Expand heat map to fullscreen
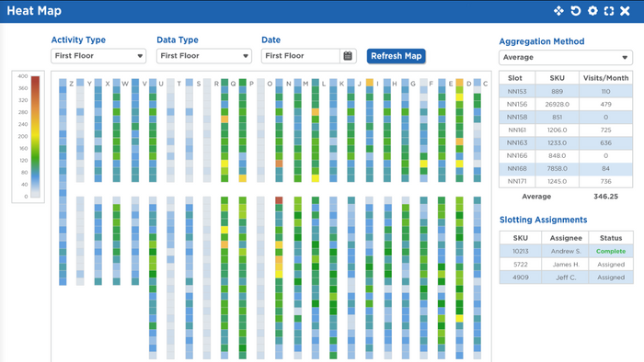 pos(609,11)
